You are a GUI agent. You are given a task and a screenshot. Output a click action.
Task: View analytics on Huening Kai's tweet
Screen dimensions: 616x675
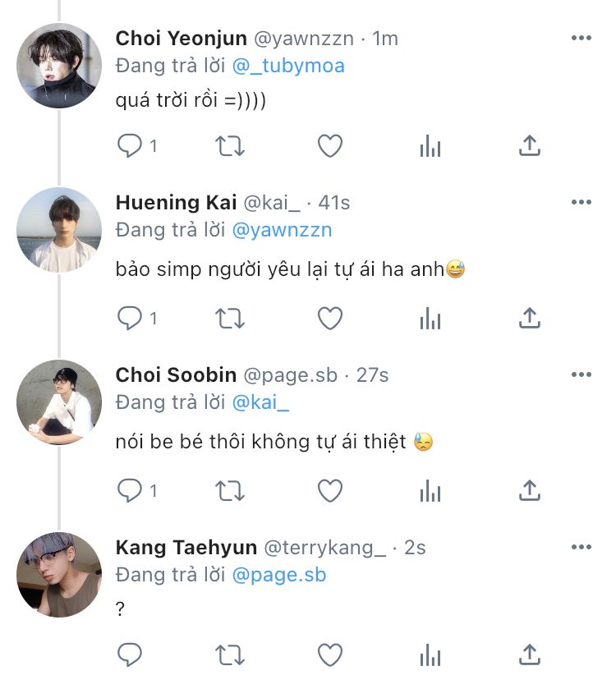[430, 319]
